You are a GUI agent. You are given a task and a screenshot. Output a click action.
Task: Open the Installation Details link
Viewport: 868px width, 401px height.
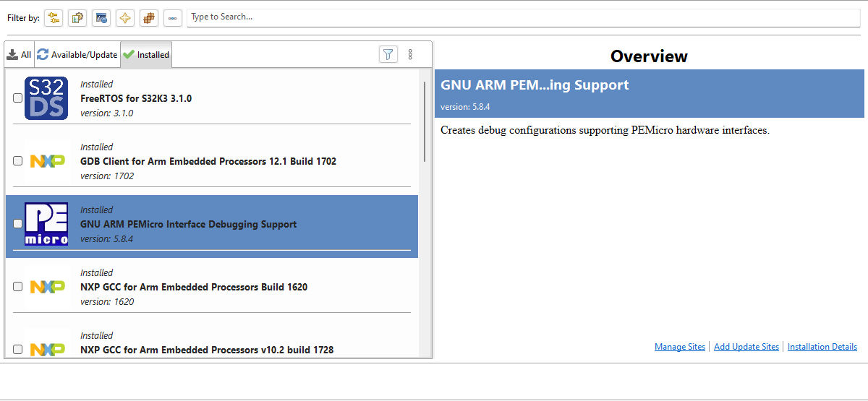click(822, 347)
